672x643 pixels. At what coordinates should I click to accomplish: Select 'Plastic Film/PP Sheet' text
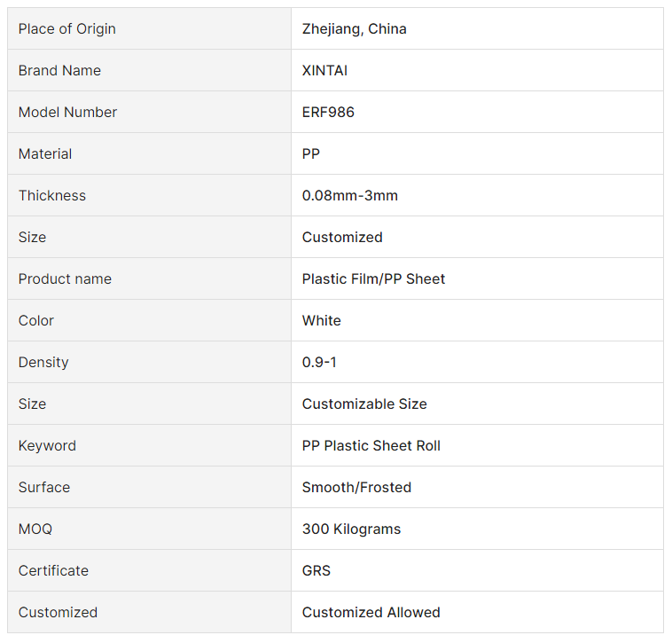(373, 279)
